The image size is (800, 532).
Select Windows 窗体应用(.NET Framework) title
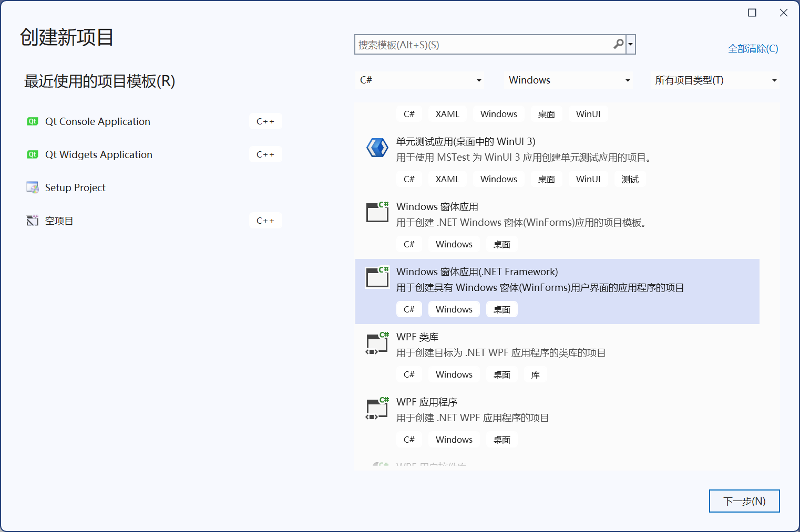[477, 272]
